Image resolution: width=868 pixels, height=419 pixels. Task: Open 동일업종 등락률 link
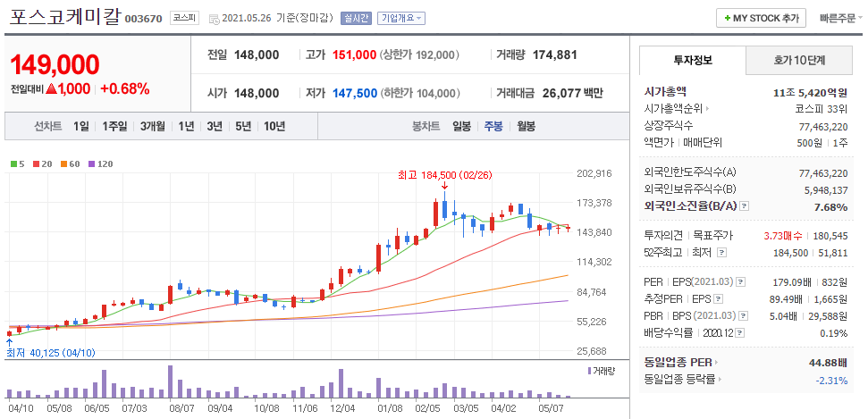(678, 380)
